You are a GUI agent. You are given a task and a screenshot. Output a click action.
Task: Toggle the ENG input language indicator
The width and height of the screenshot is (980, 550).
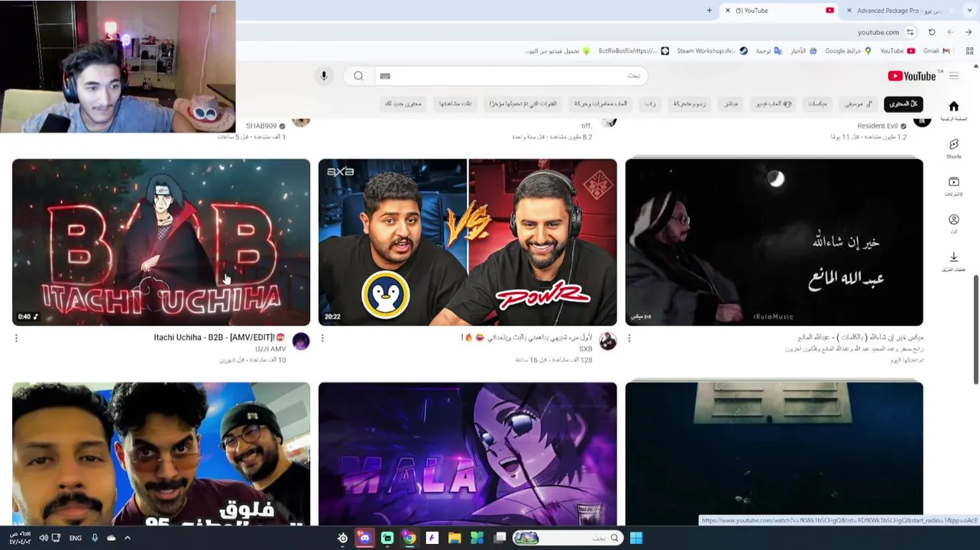click(76, 538)
